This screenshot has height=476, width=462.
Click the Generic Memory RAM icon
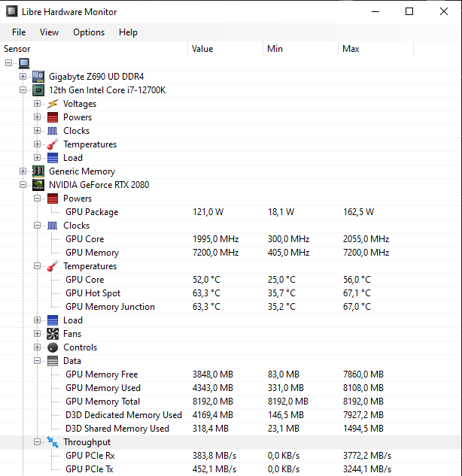point(38,171)
